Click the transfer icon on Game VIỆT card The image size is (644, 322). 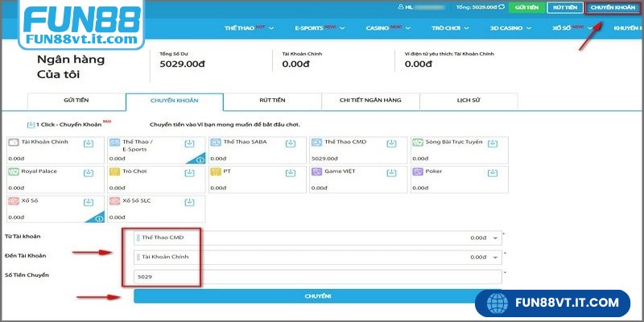coord(391,173)
